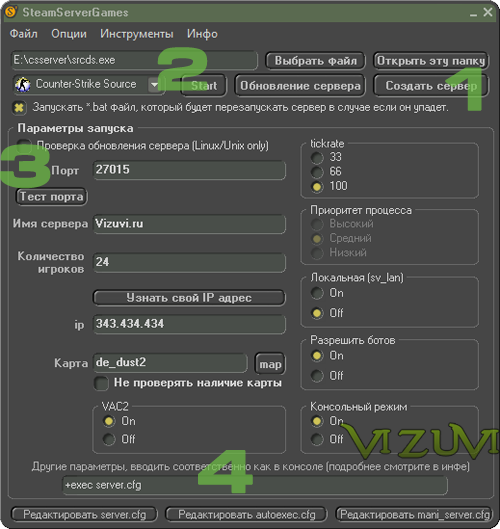Image resolution: width=500 pixels, height=529 pixels.
Task: Minimize the SteamServerGames window
Action: coord(473,13)
